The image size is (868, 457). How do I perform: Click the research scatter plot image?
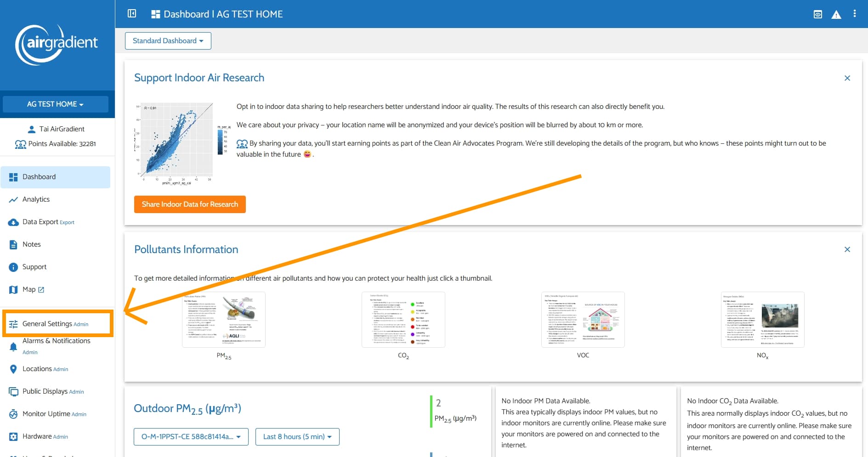pos(183,144)
